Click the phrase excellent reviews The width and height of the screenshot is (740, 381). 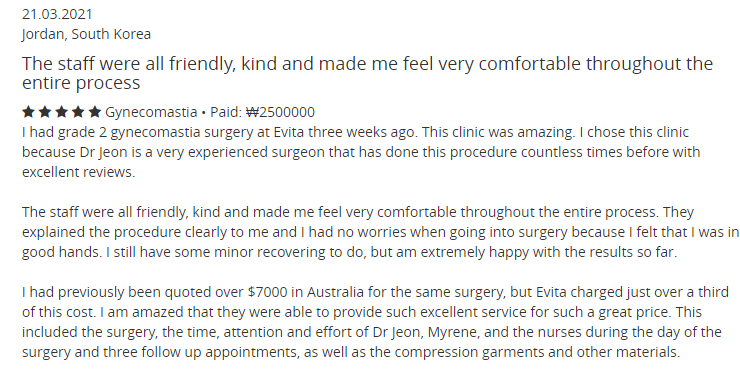78,172
